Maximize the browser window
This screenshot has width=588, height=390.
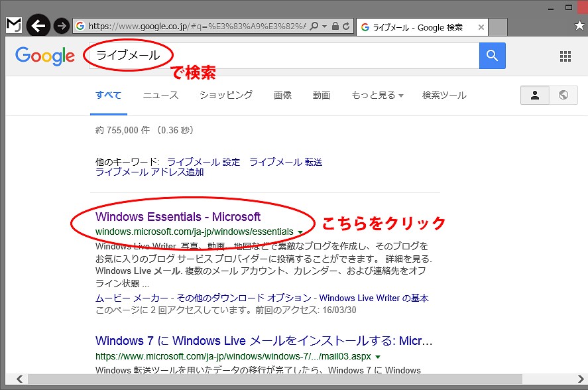point(569,7)
